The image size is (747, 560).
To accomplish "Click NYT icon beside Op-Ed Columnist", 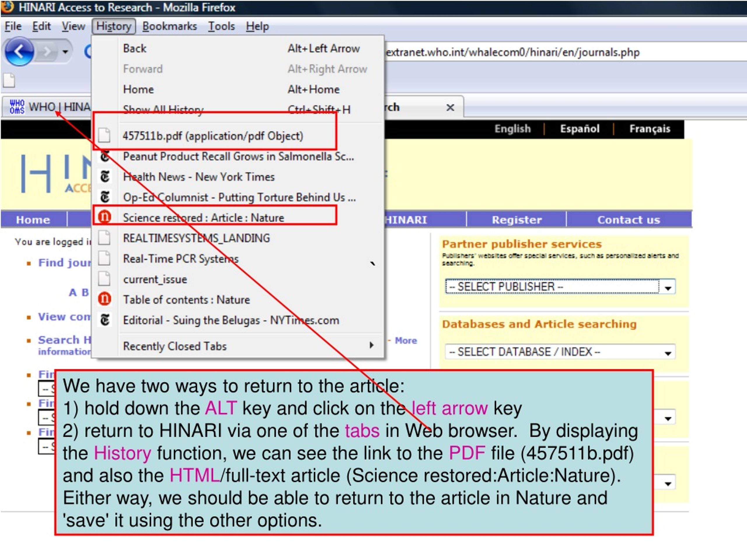I will click(105, 197).
